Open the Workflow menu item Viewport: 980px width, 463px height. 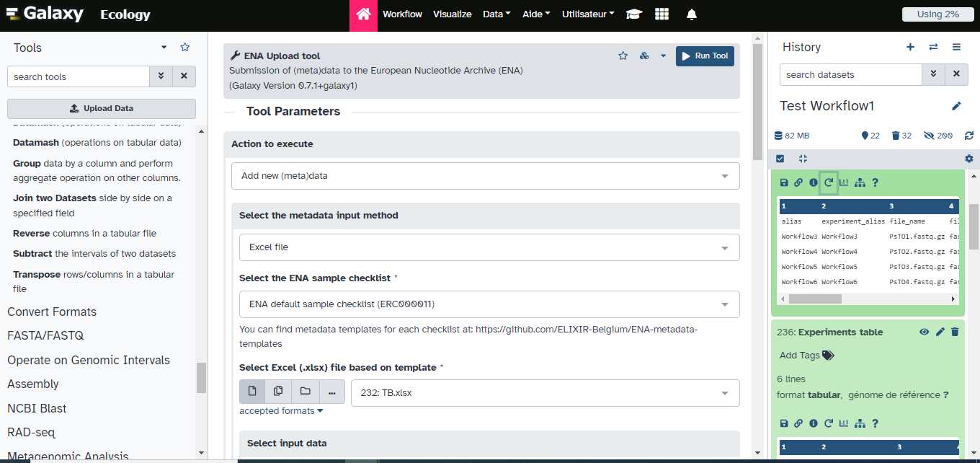(x=402, y=14)
